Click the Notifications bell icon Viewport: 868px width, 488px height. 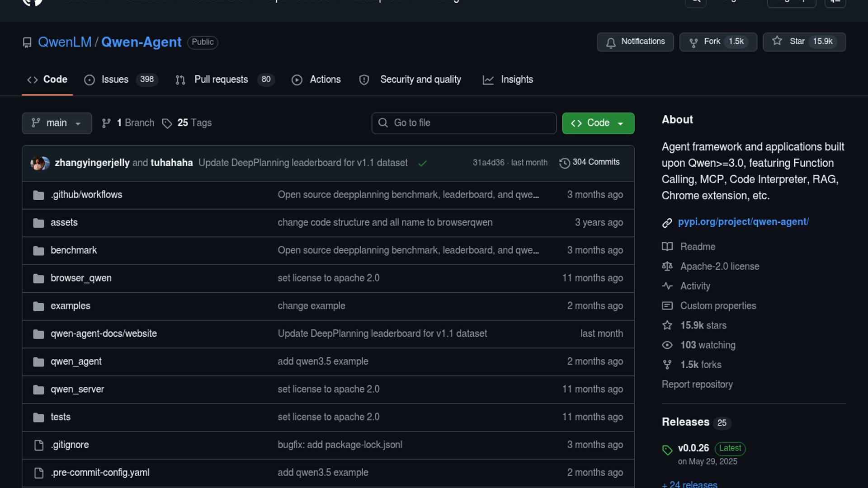pyautogui.click(x=611, y=42)
